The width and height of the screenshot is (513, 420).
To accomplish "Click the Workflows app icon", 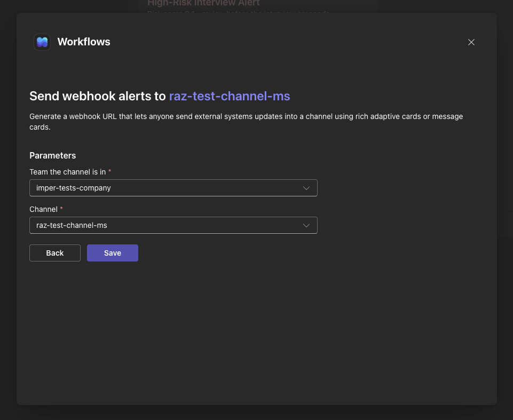I will pos(42,42).
